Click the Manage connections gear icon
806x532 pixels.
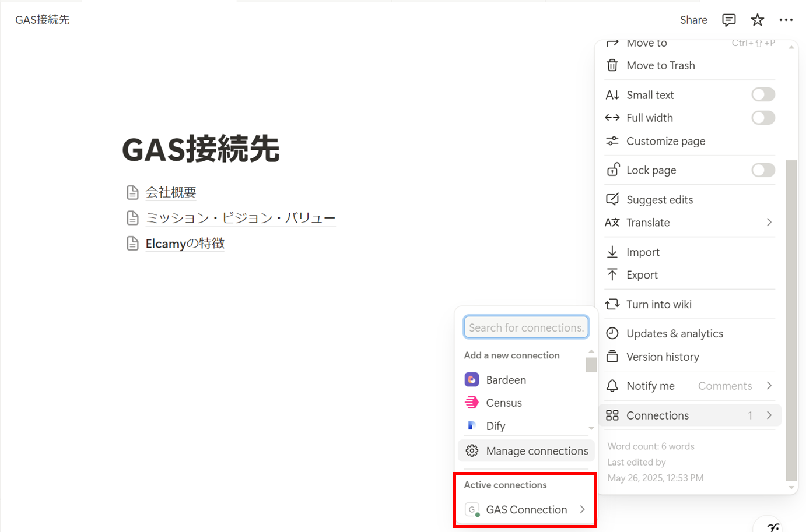[472, 450]
